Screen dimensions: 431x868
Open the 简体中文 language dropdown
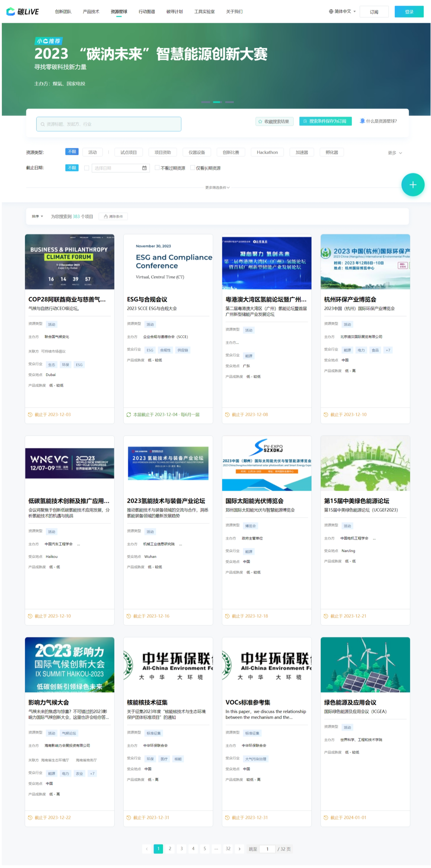[x=342, y=11]
